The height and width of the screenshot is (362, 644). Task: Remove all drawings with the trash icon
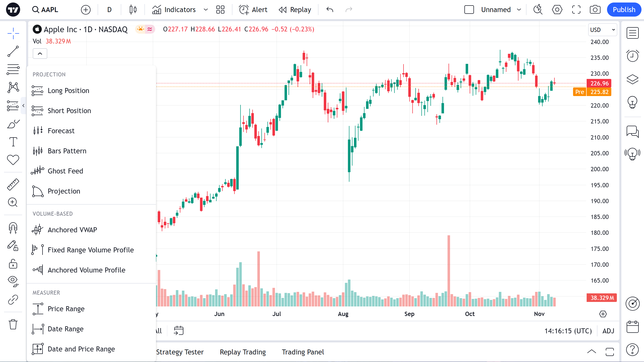pyautogui.click(x=13, y=324)
